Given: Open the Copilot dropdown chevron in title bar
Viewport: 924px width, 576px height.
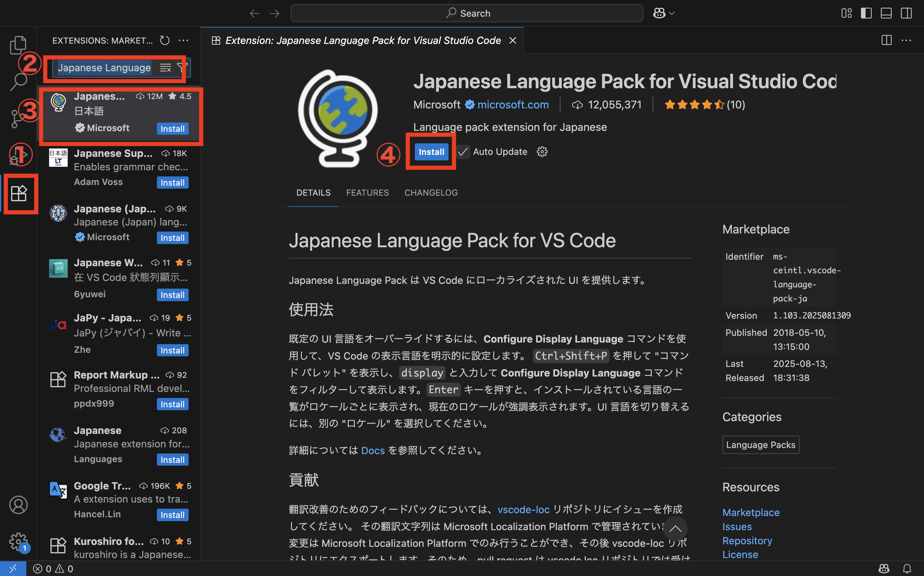Looking at the screenshot, I should pyautogui.click(x=672, y=13).
